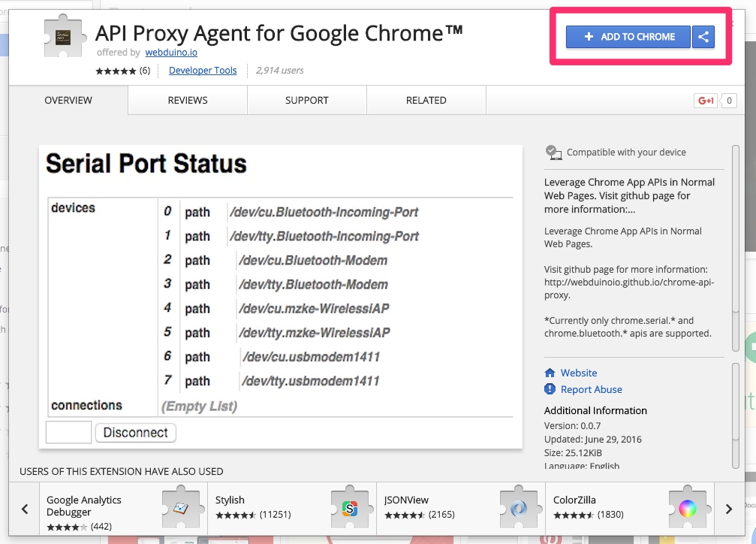Screen dimensions: 756x544
Task: Click the Disconnect button in the screenshot
Action: (x=135, y=433)
